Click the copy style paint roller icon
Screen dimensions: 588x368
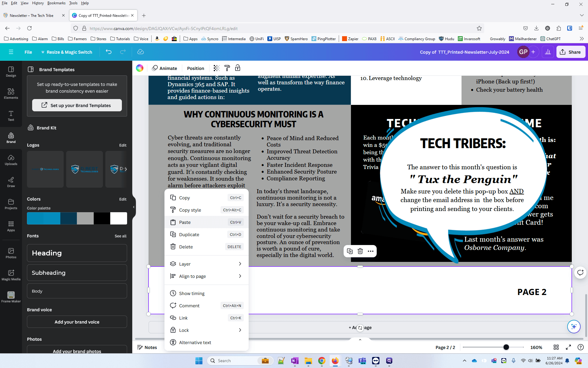tap(227, 68)
